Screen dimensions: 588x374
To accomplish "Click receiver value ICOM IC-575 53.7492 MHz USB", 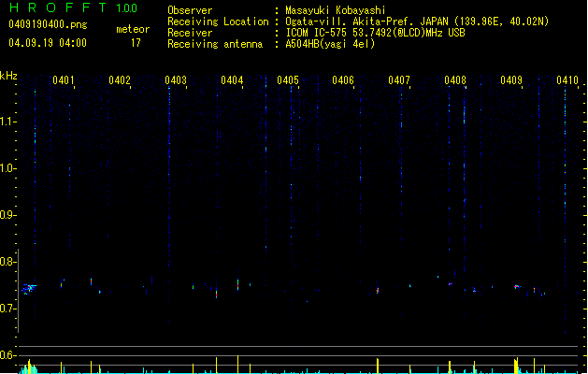I will coord(376,33).
